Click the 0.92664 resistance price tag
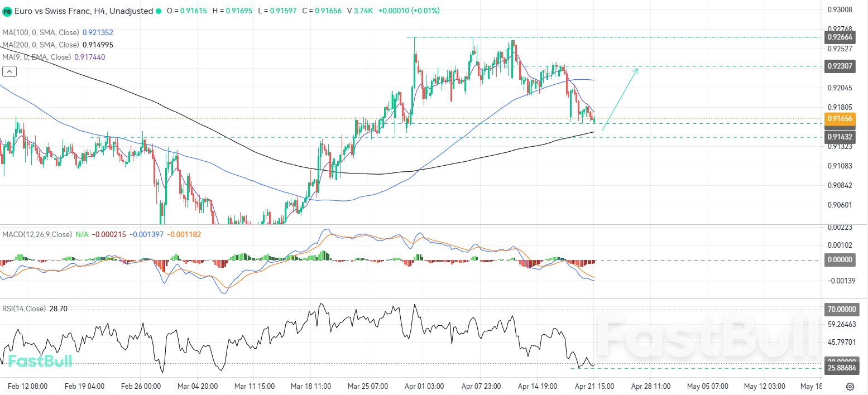Image resolution: width=868 pixels, height=395 pixels. 840,37
